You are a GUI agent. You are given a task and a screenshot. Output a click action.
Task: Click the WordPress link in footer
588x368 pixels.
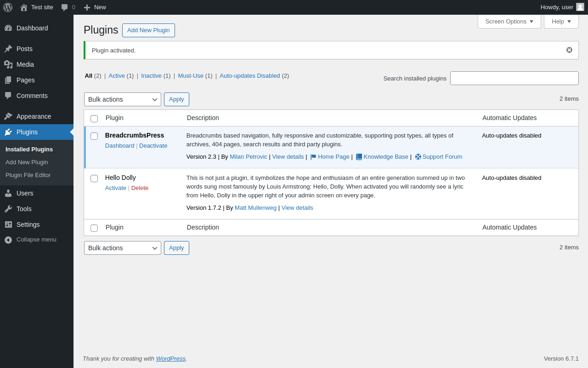point(171,359)
